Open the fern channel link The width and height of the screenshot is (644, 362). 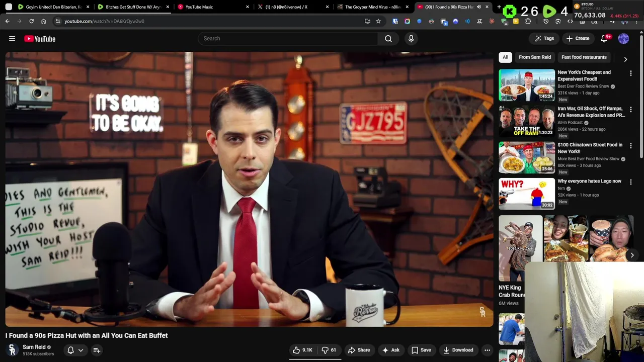pos(561,189)
